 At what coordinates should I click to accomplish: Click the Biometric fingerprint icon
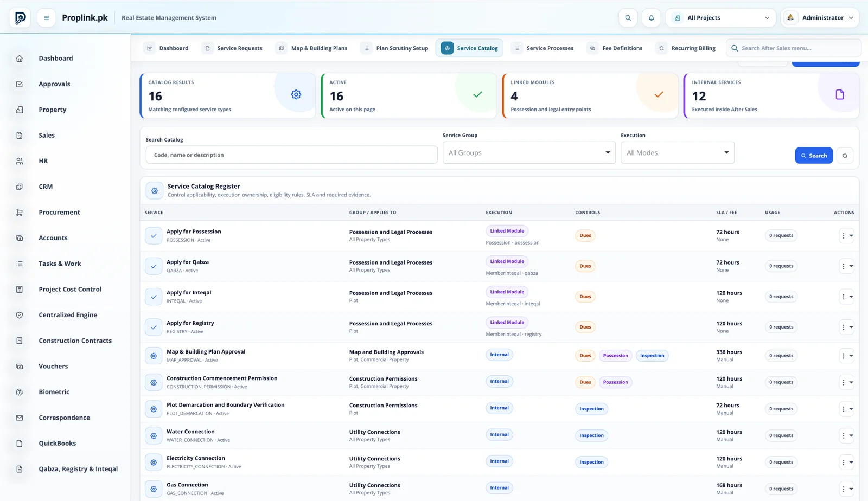[x=20, y=392]
